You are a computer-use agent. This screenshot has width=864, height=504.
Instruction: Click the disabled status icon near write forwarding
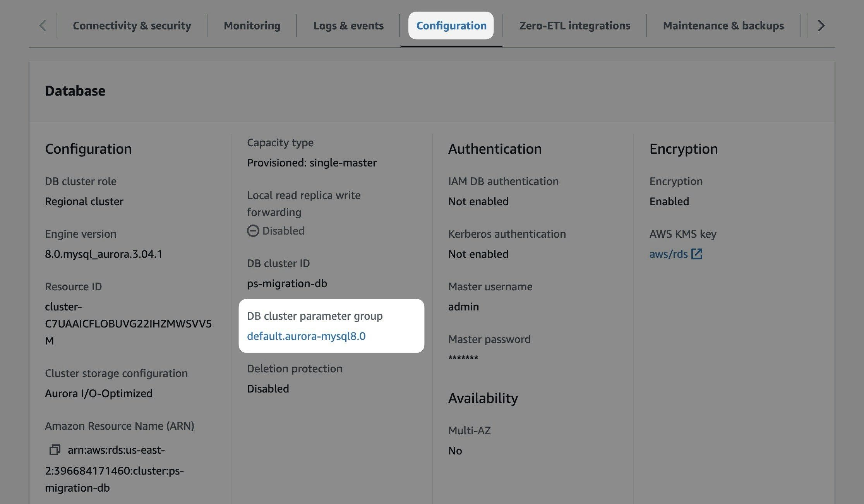(x=252, y=231)
